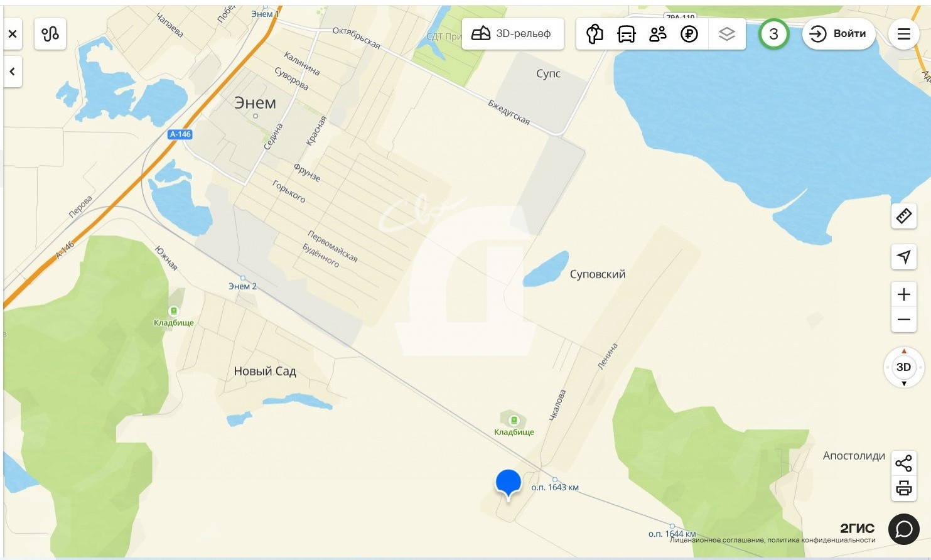The image size is (931, 560).
Task: Collapse the side panel chevron
Action: tap(13, 72)
